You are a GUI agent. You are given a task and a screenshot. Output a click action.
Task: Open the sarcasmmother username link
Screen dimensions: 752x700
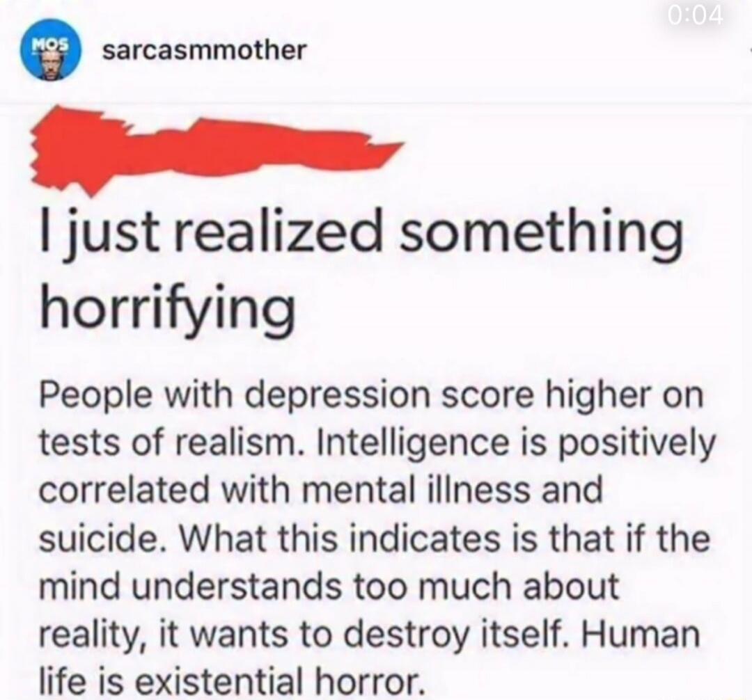(204, 49)
